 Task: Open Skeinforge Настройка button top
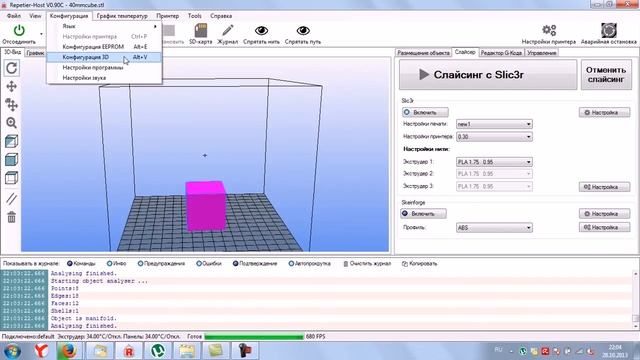click(604, 213)
